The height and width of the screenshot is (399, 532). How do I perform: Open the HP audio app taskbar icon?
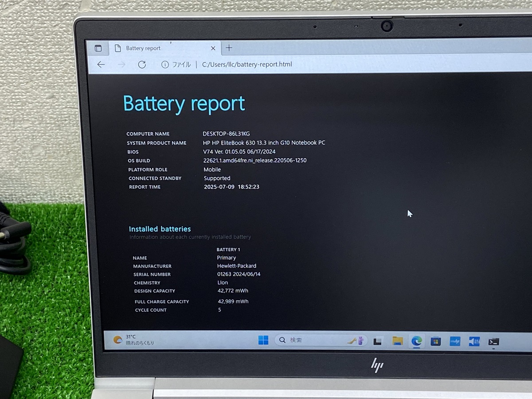[x=474, y=341]
